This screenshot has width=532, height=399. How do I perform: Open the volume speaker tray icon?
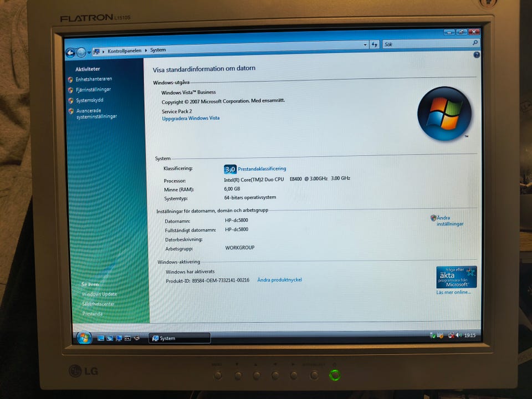click(459, 335)
